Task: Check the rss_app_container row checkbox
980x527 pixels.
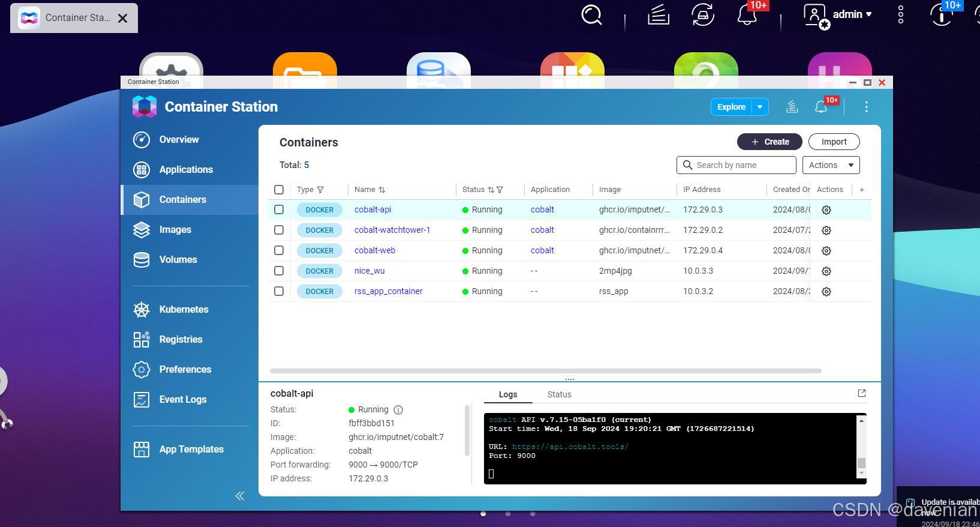Action: pos(279,291)
